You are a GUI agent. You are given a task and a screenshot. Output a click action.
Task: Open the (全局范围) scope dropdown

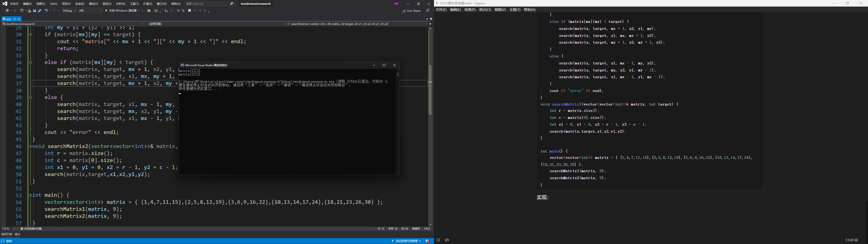tap(215, 24)
